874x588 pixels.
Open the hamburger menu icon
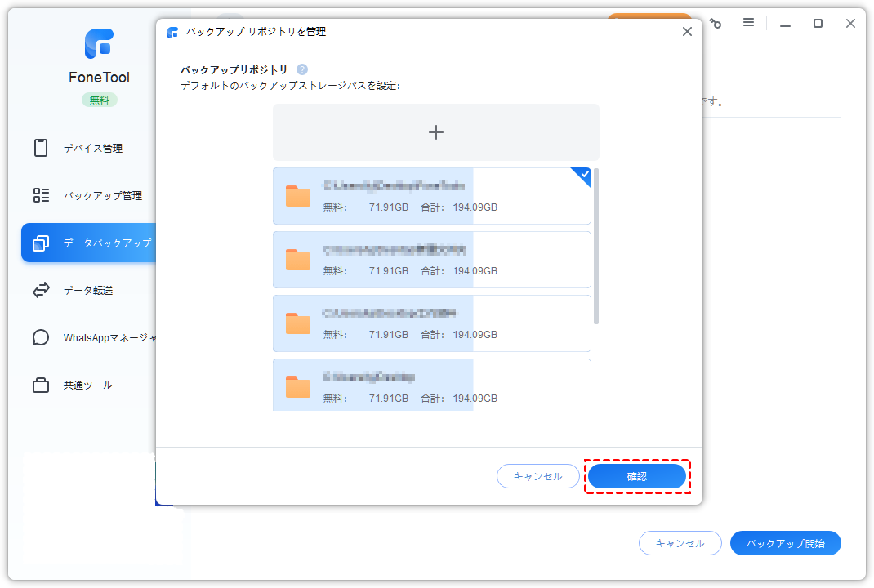(748, 23)
